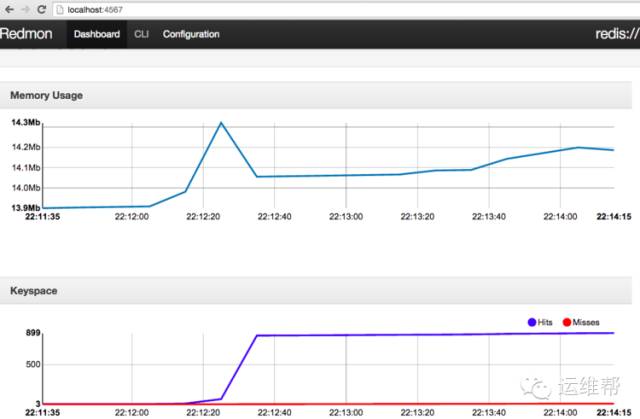The image size is (640, 419).
Task: Click the 14.1Mb y-axis label
Action: [26, 167]
